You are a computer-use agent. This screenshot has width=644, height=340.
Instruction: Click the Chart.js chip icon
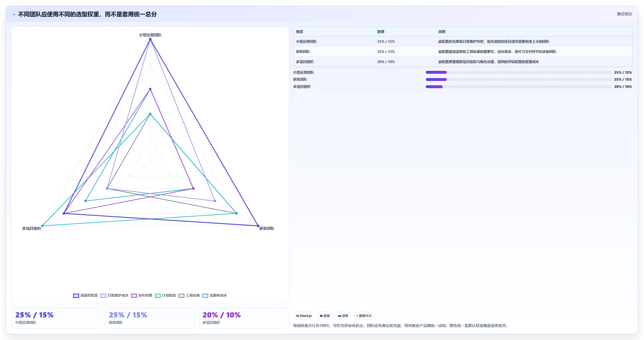298,316
